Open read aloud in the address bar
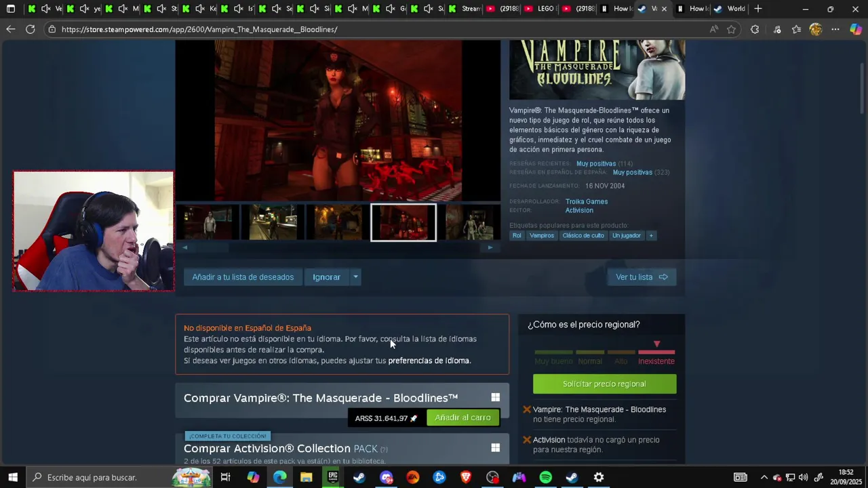Image resolution: width=868 pixels, height=488 pixels. click(713, 29)
